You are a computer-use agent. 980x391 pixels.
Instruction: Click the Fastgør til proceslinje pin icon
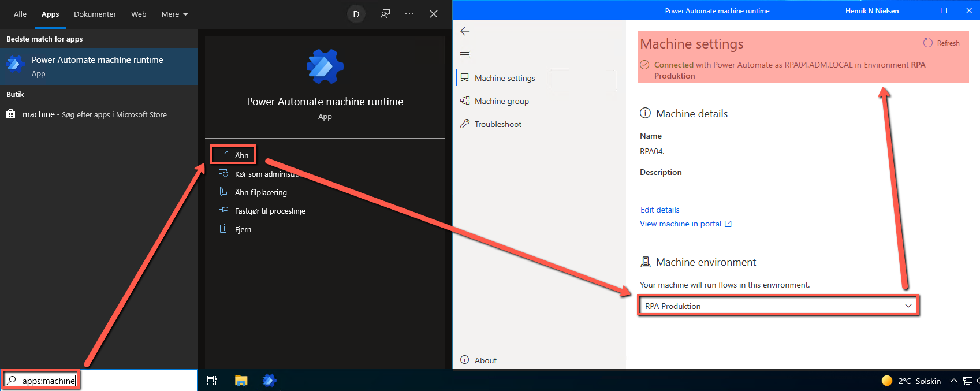(223, 210)
